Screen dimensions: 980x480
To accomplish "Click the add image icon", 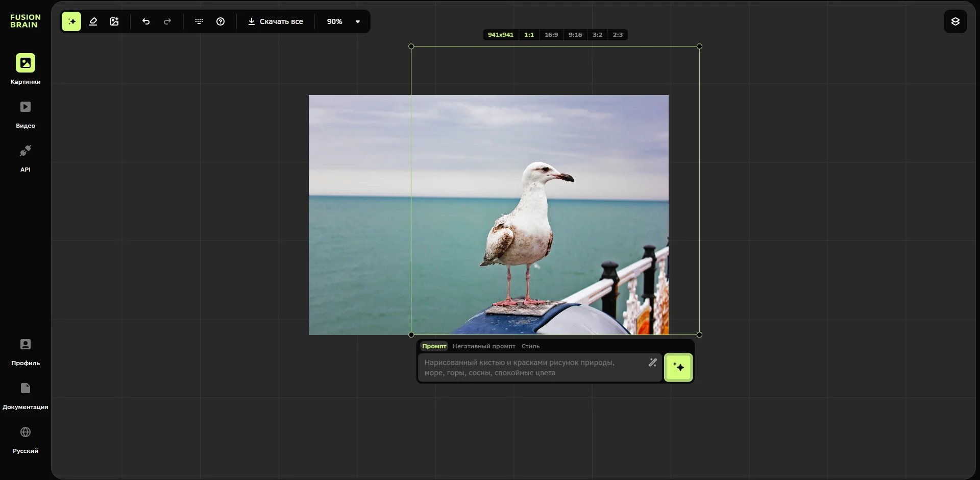I will [114, 21].
